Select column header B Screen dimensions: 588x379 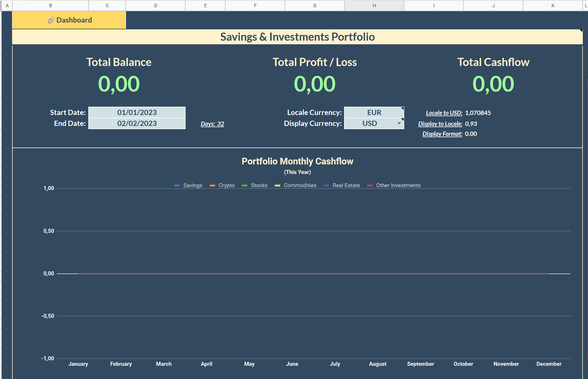click(50, 5)
